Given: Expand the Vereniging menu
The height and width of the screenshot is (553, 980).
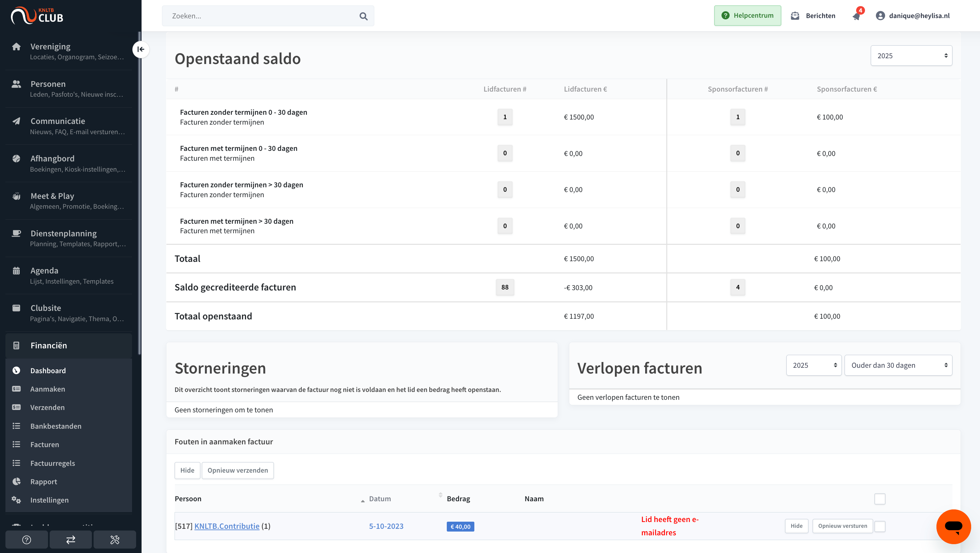Looking at the screenshot, I should [68, 51].
